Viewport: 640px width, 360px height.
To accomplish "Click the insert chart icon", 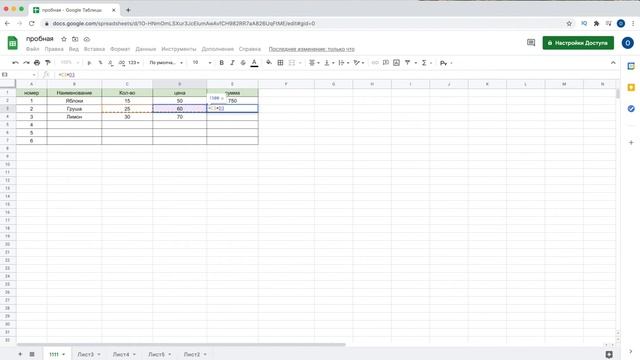I will click(396, 63).
